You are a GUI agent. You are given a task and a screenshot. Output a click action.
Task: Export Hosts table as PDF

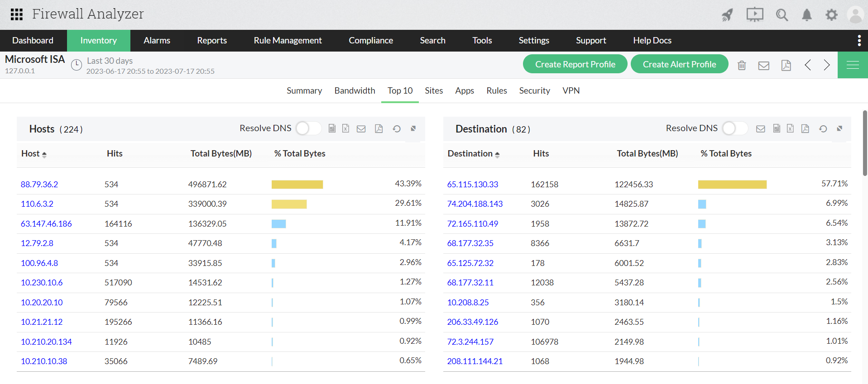(x=379, y=129)
